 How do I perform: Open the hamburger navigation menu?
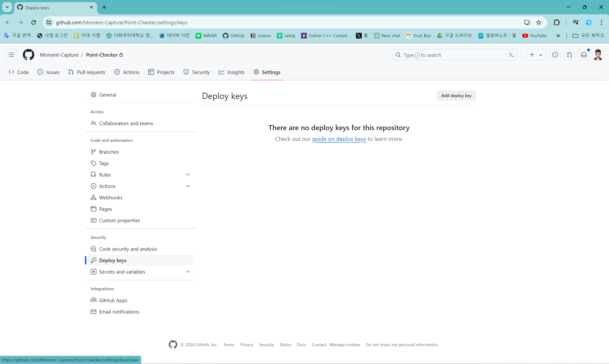point(11,55)
